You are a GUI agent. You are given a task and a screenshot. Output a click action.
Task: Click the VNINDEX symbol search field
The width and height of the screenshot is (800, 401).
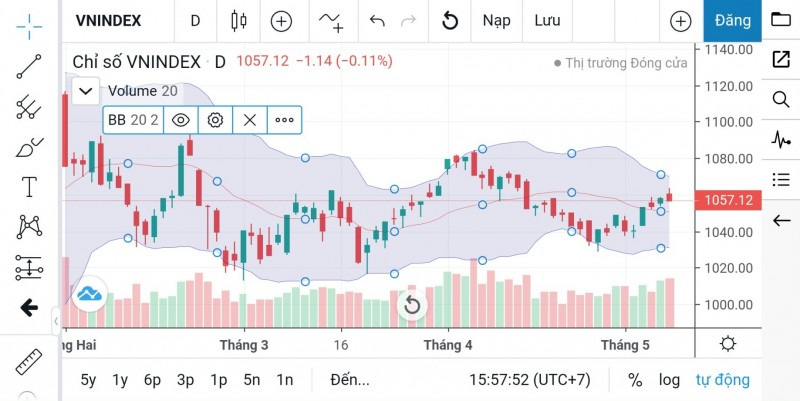[109, 20]
